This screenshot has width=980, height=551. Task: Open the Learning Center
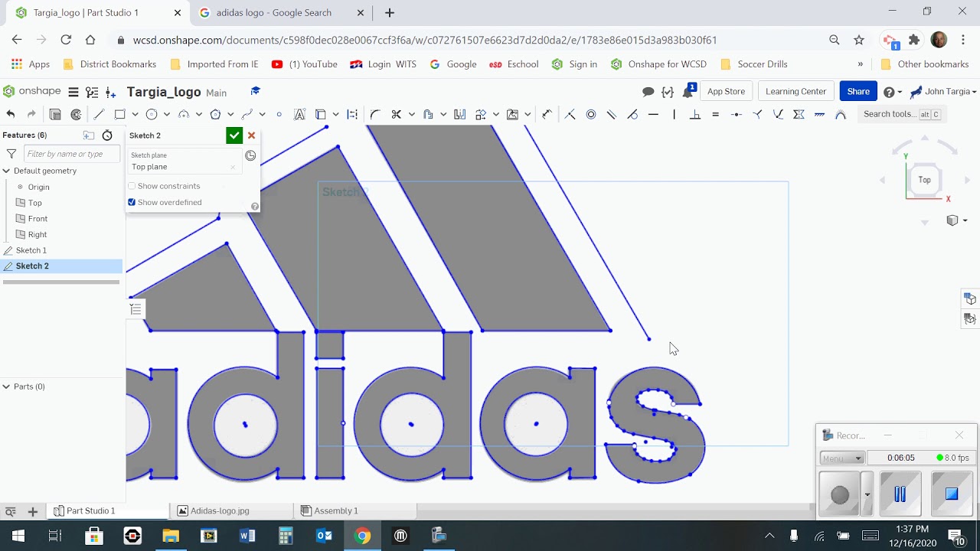[x=795, y=91]
